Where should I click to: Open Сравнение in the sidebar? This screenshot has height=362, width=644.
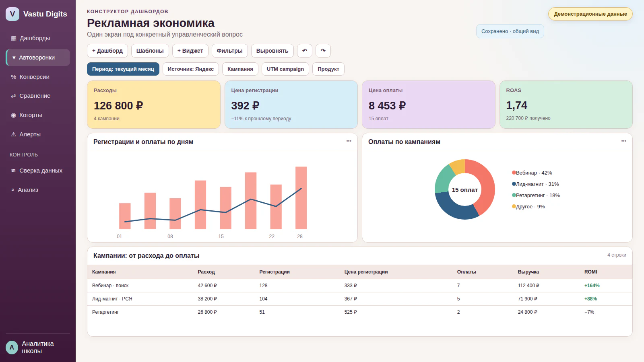pos(38,96)
